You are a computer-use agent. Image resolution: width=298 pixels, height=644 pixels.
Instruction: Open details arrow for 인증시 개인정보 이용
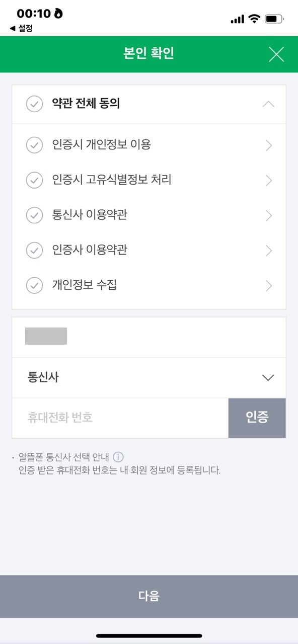coord(268,145)
